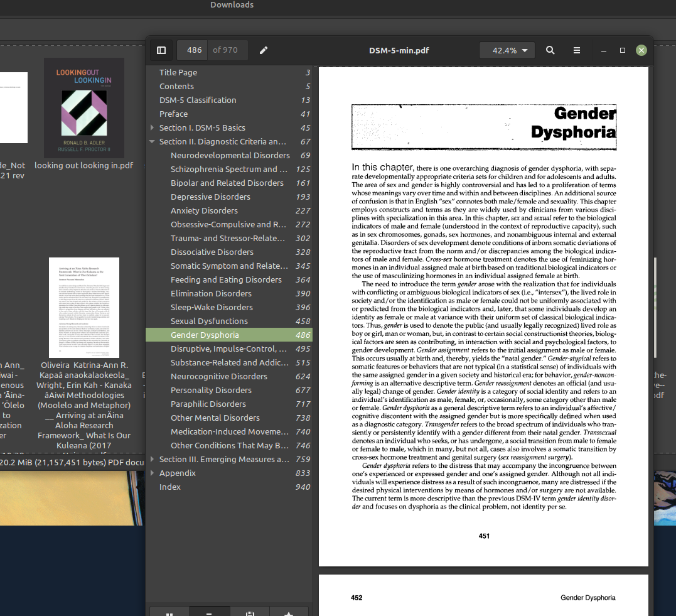676x616 pixels.
Task: Click the Gender Dysphoria chapter heading on page
Action: click(x=574, y=122)
